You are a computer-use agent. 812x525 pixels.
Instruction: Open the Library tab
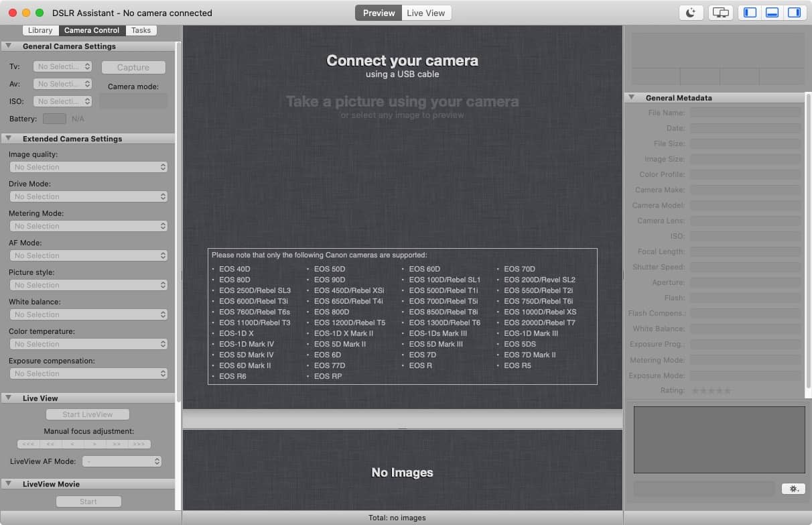(x=40, y=30)
